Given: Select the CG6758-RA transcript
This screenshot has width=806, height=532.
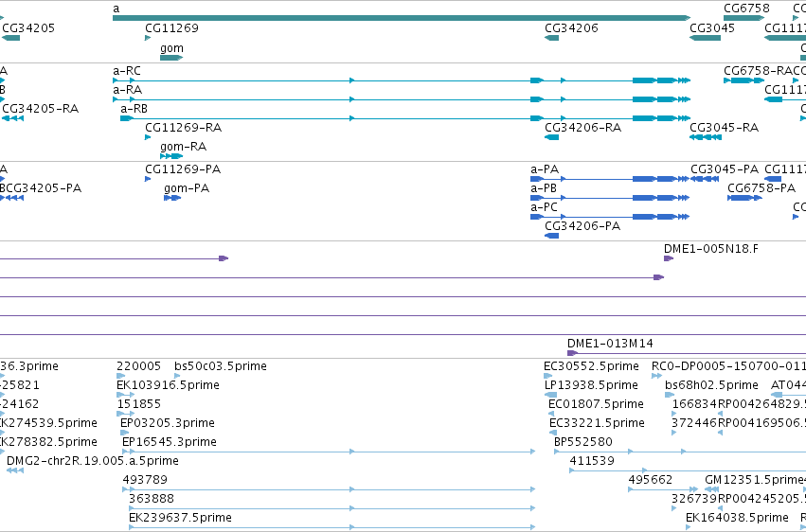Looking at the screenshot, I should click(744, 80).
